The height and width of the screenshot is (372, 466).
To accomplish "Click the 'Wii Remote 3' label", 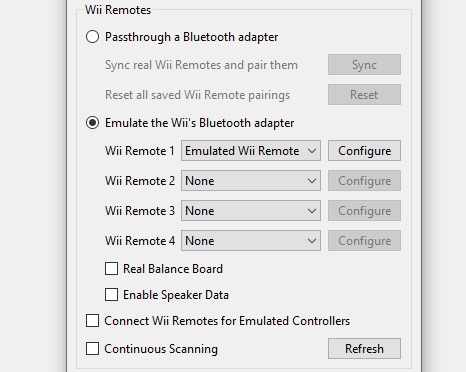I will (x=140, y=211).
